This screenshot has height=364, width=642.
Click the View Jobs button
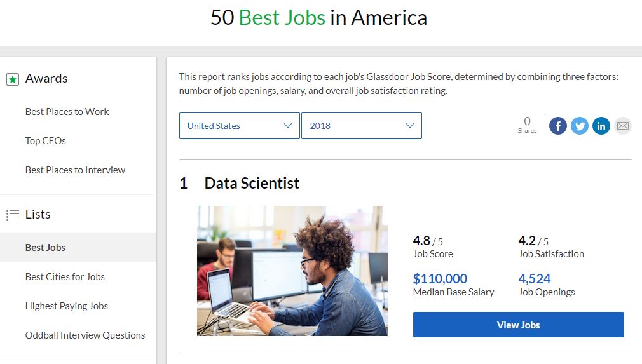pos(518,325)
